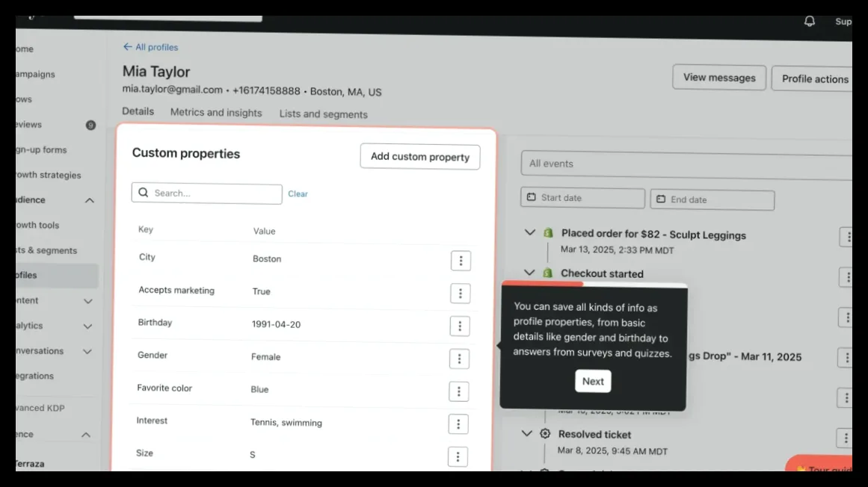Click the magnifier icon in the properties search

[144, 193]
